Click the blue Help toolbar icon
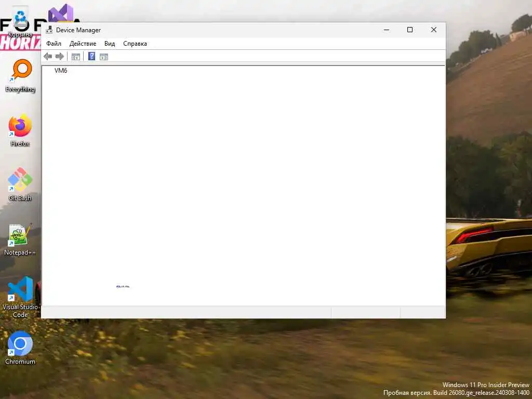The height and width of the screenshot is (399, 532). [91, 56]
